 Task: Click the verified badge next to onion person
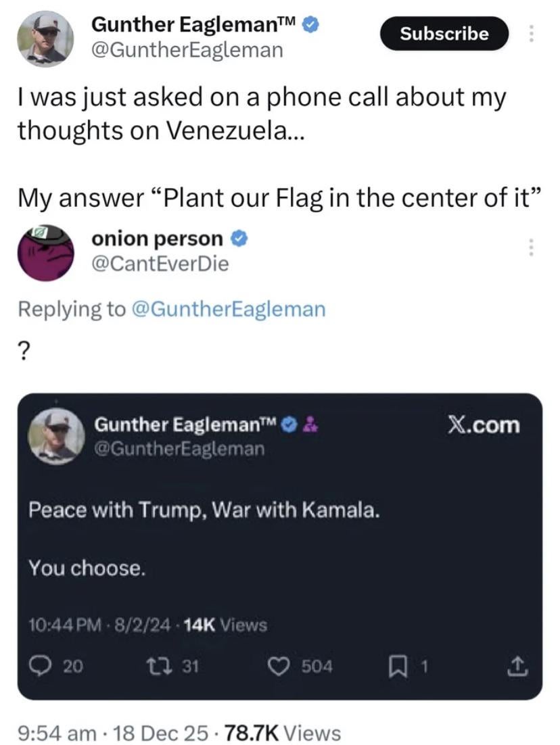239,239
